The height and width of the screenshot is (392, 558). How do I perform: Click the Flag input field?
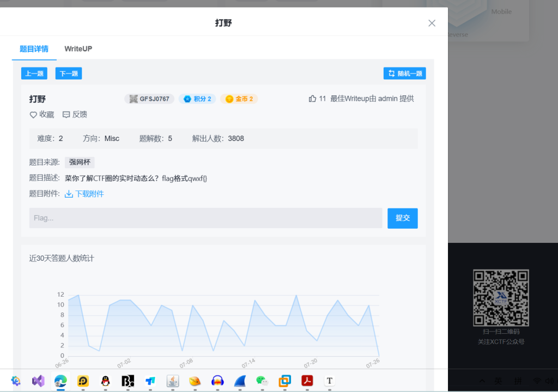tap(205, 218)
